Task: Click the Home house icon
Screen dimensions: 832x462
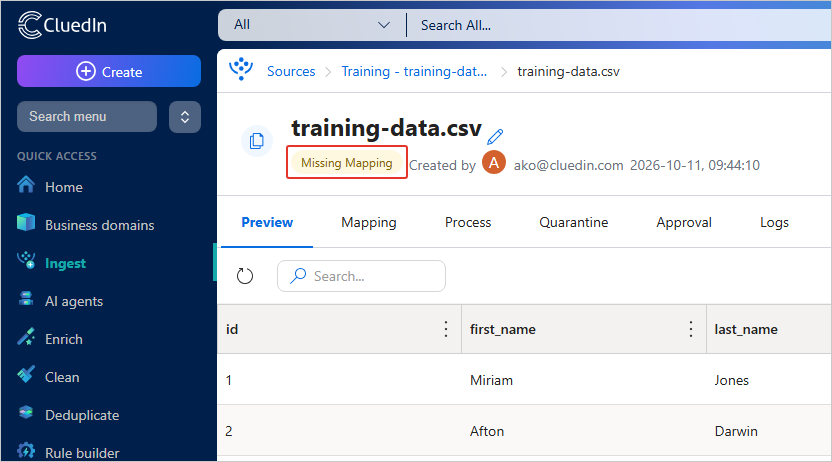Action: [26, 185]
